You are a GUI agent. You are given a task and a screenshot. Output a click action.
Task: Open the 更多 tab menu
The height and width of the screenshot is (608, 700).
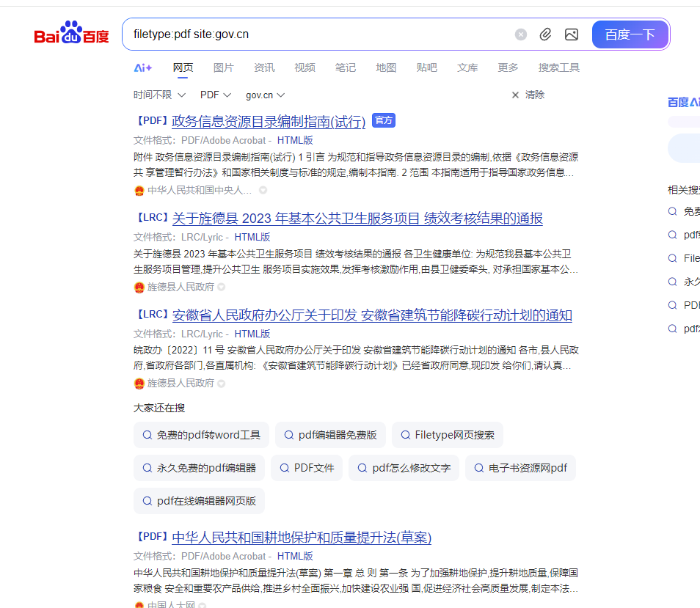tap(508, 67)
